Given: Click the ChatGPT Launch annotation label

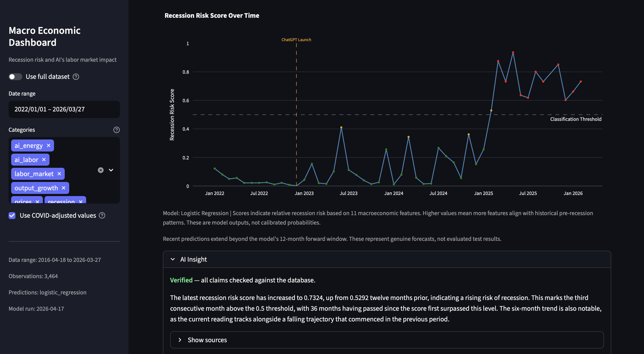Looking at the screenshot, I should click(296, 40).
